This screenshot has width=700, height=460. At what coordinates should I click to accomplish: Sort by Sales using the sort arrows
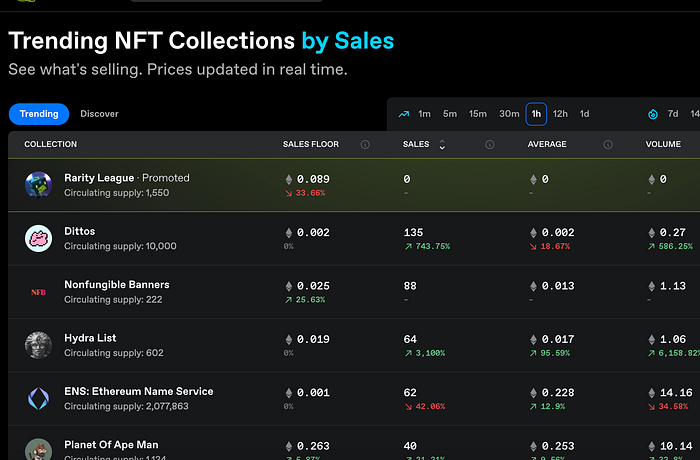click(442, 145)
